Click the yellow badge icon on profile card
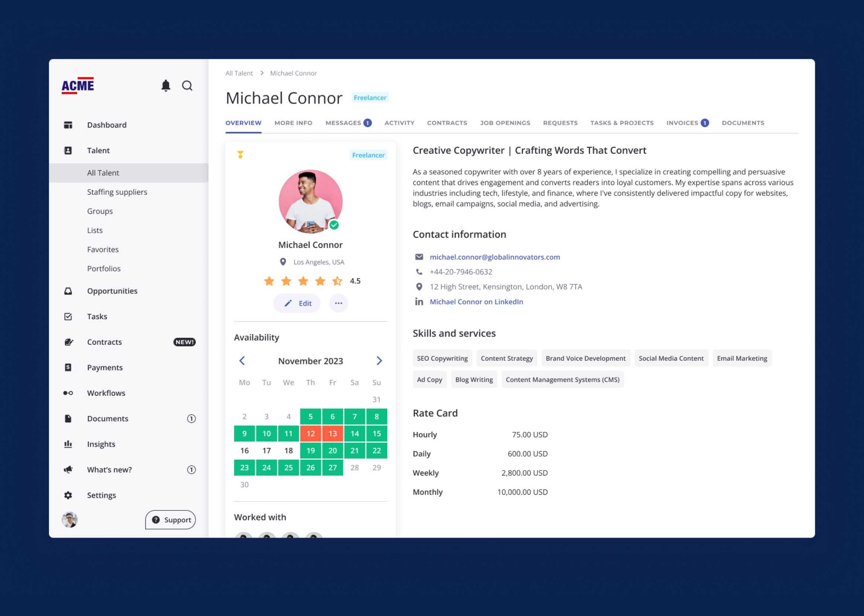Screen dimensions: 864x616 (241, 154)
